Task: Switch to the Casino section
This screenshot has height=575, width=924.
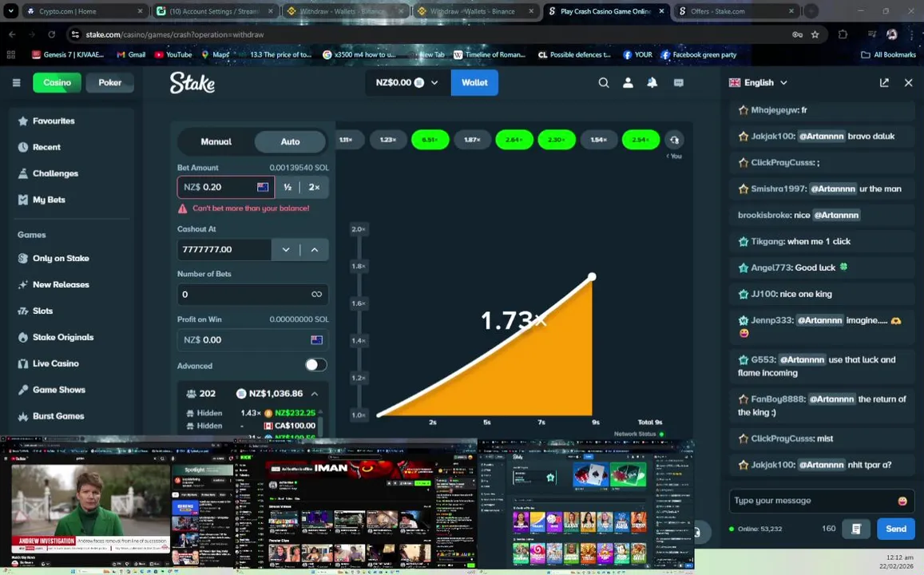Action: coord(58,82)
